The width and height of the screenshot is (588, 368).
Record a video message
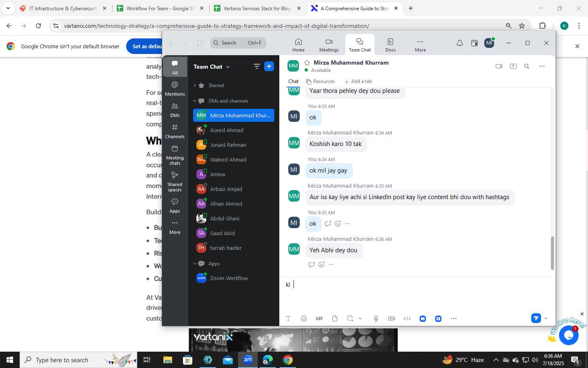(392, 319)
